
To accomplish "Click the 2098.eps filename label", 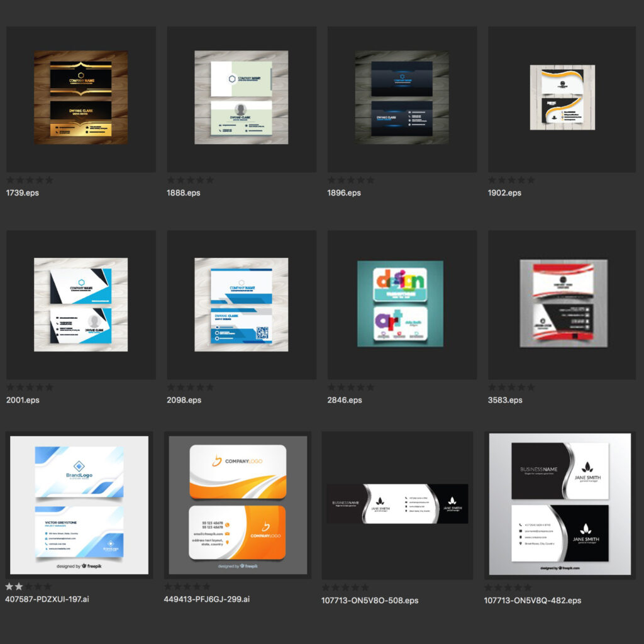I will [184, 400].
